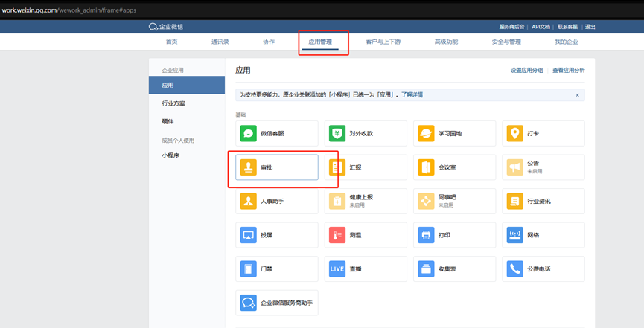Image resolution: width=644 pixels, height=328 pixels.
Task: Click the 企业微信服务商助手 icon
Action: (x=249, y=303)
